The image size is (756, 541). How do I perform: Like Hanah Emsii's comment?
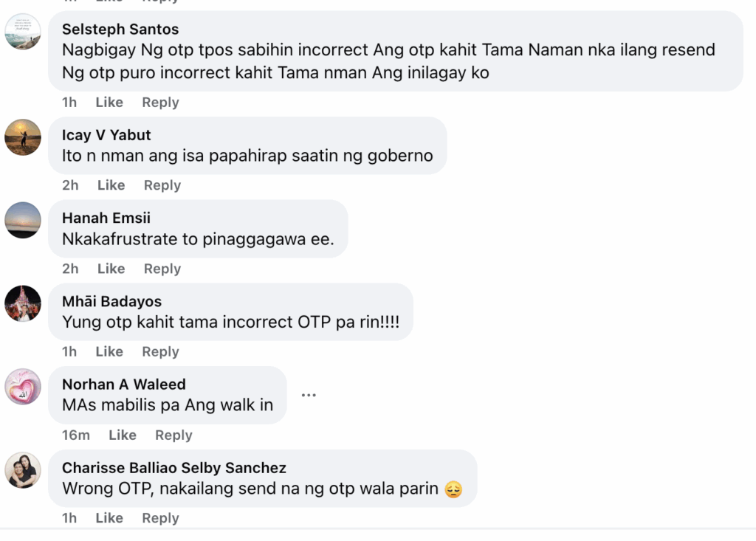pyautogui.click(x=111, y=269)
